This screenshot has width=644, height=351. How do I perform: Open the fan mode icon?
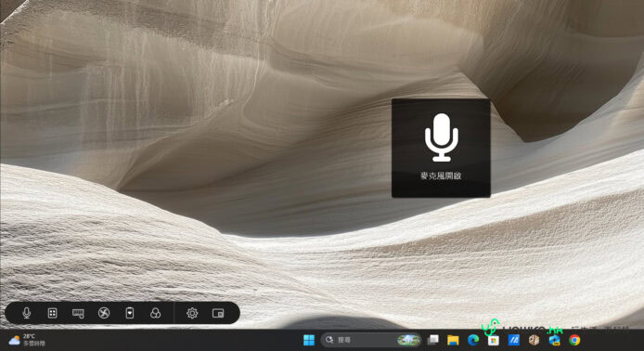[x=104, y=313]
